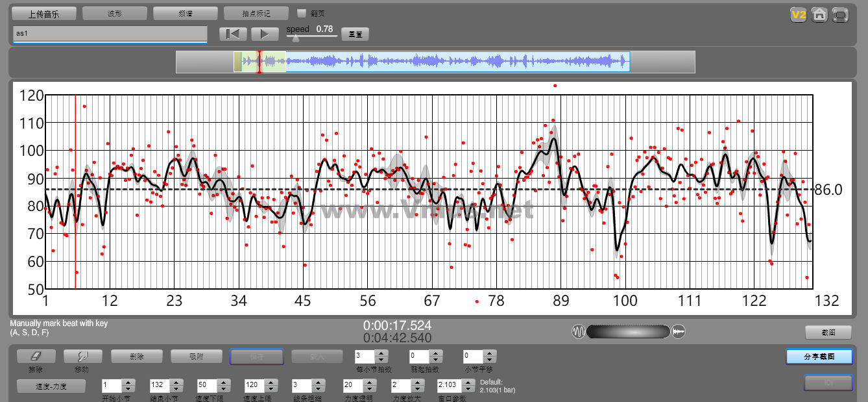Click the 结束小节 field showing 132
The width and height of the screenshot is (868, 402).
click(x=160, y=385)
